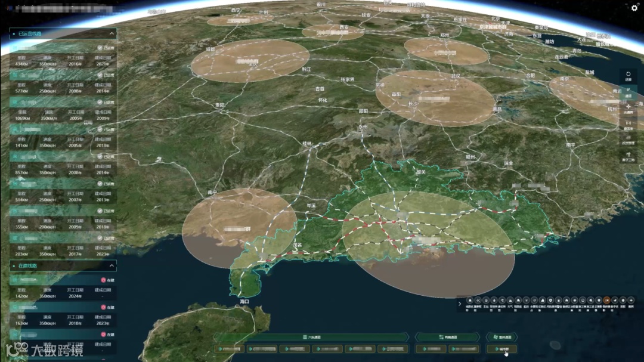Toggle the 天气 weather layer icon
This screenshot has width=644, height=362.
coord(510,301)
